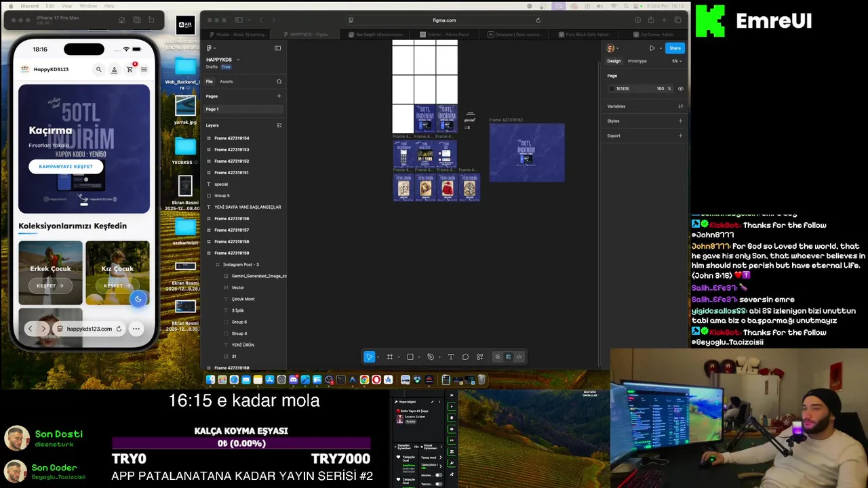Click the figma.com address bar
Screen dimensions: 868x488
(444, 20)
